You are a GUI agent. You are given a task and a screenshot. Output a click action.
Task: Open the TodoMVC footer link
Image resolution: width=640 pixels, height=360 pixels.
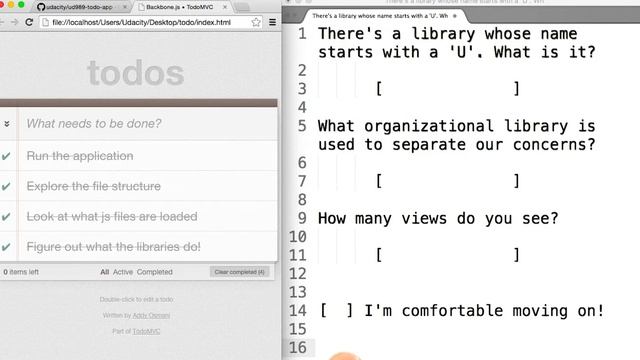point(146,331)
